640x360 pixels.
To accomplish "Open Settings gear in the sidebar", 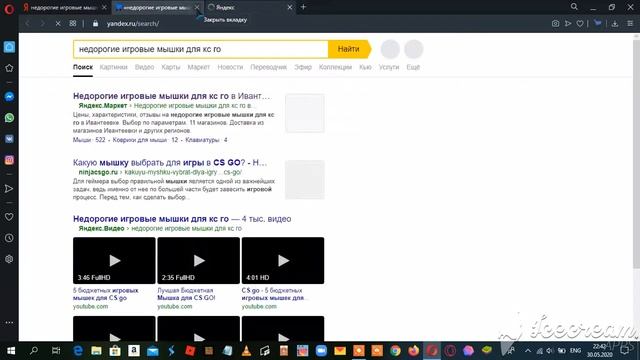I will 9,259.
